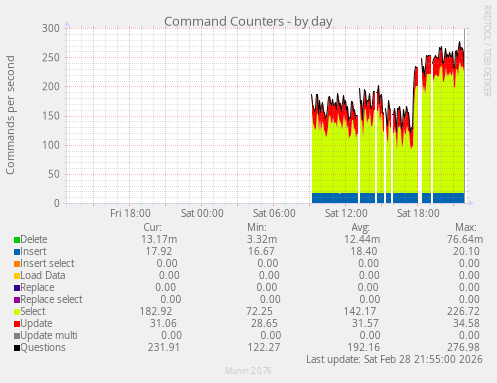Click the Delete max value 76.64m

coord(465,239)
